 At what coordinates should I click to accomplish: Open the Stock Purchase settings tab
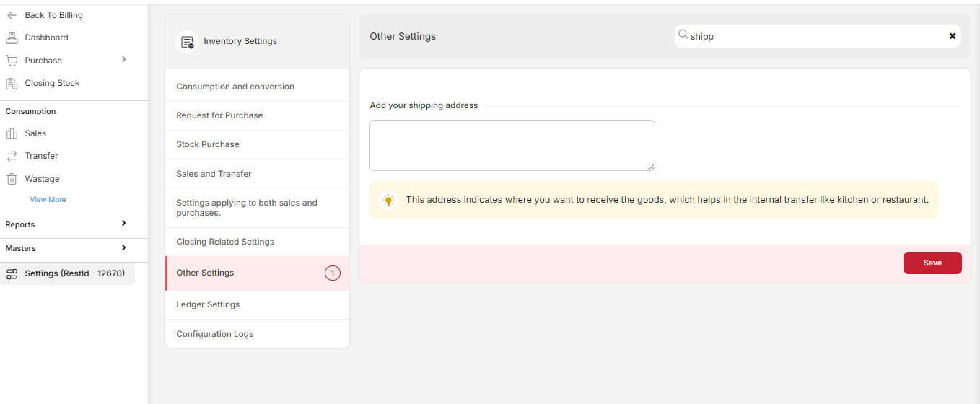pos(208,144)
